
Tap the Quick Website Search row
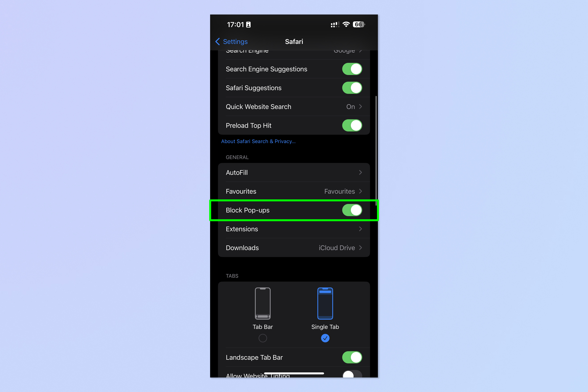[294, 107]
